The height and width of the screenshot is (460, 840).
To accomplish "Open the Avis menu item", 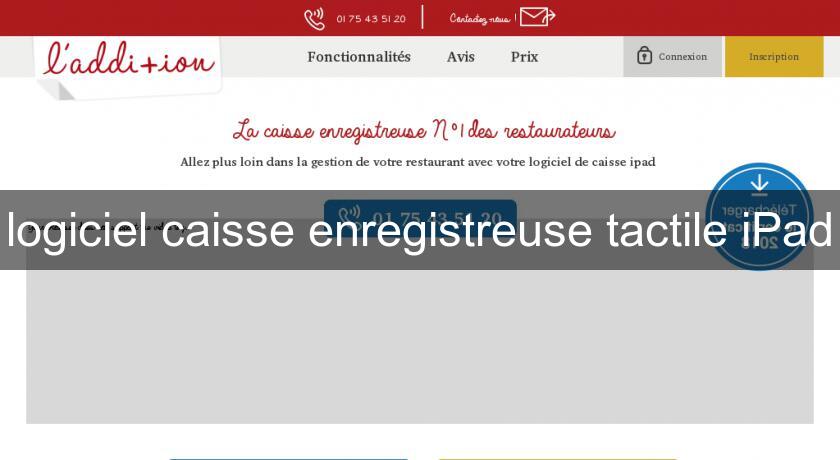I will [x=461, y=57].
